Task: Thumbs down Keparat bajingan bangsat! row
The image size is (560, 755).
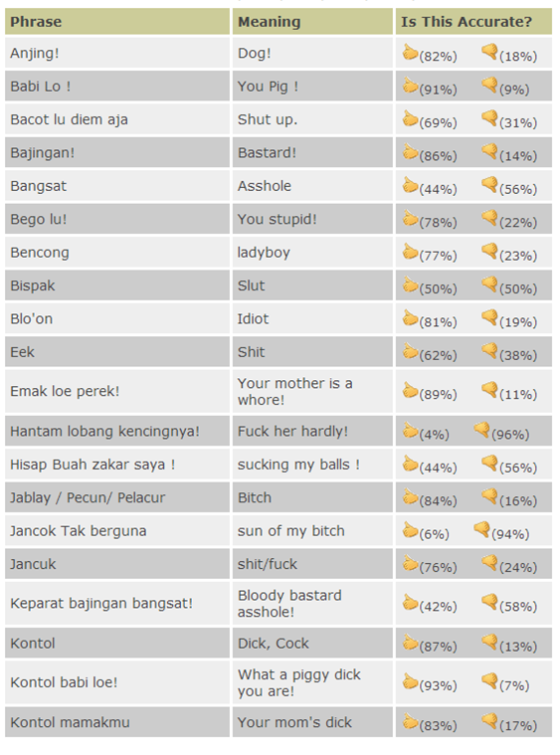Action: [x=489, y=602]
